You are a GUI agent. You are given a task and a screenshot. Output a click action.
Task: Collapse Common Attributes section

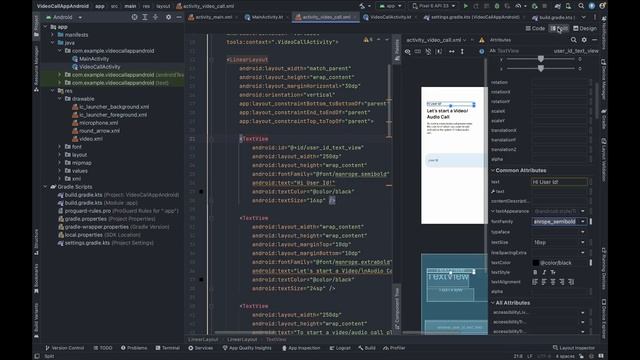point(493,170)
